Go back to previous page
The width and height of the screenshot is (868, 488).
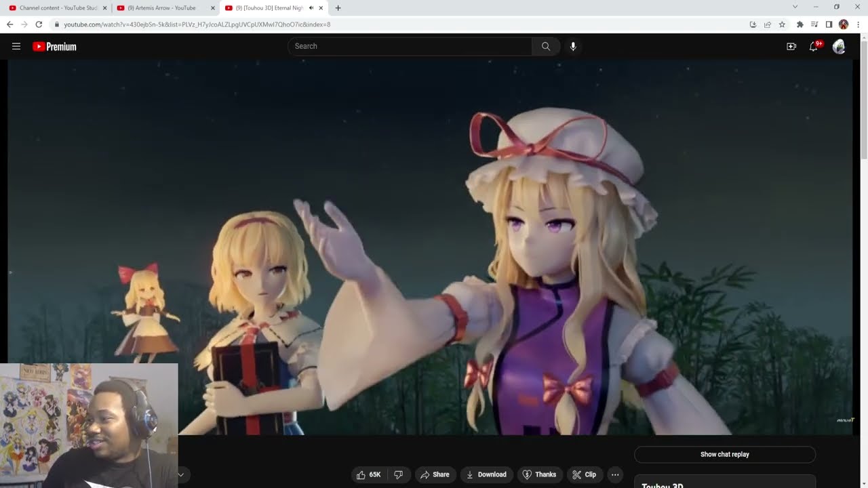point(9,24)
